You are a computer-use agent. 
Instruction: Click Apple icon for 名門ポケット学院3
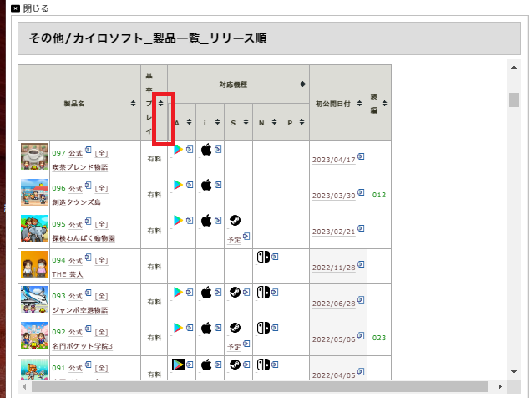click(206, 328)
